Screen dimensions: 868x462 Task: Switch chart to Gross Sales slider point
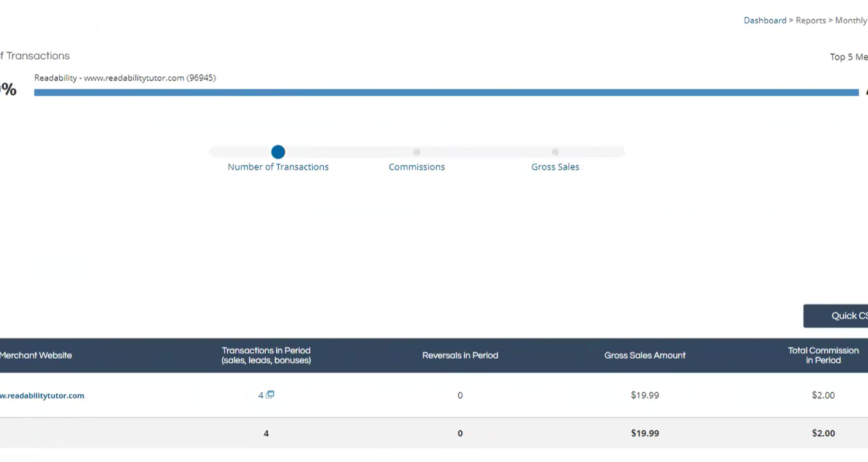click(555, 152)
